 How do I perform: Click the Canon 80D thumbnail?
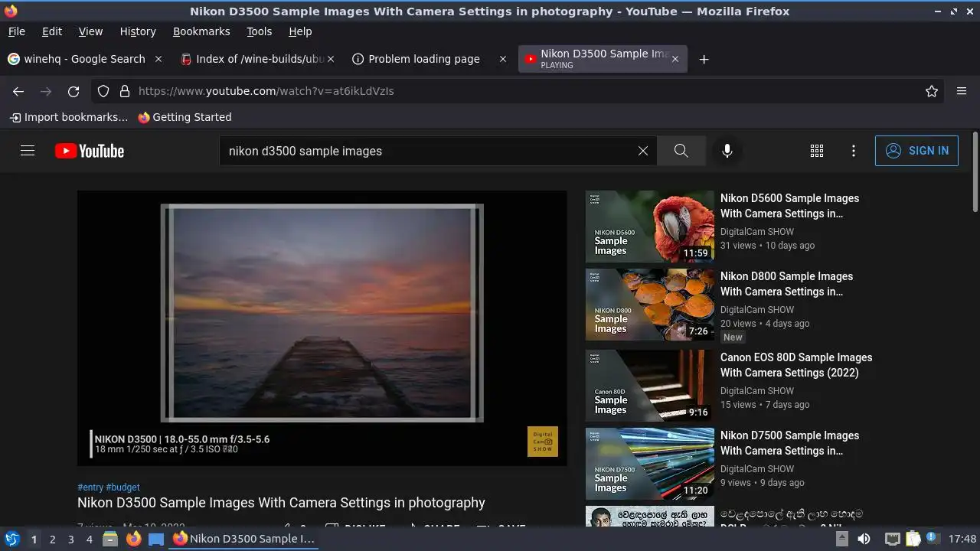pos(650,386)
